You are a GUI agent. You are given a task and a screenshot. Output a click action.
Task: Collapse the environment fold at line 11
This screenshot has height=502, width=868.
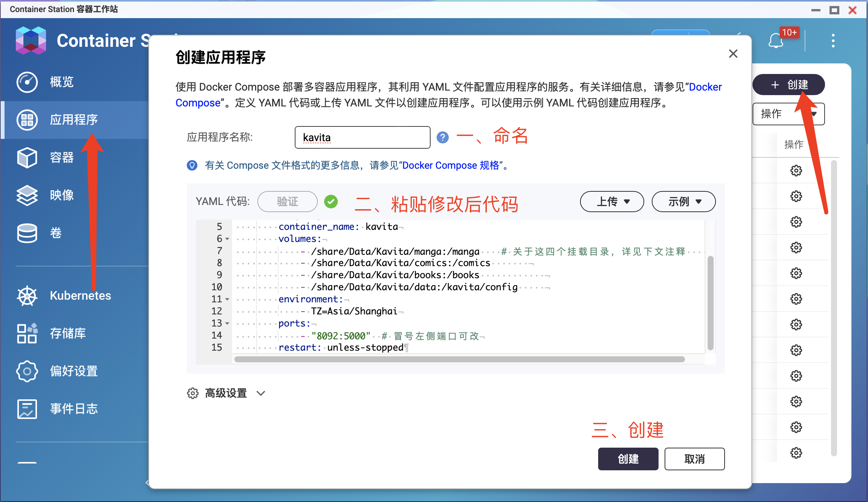tap(227, 299)
